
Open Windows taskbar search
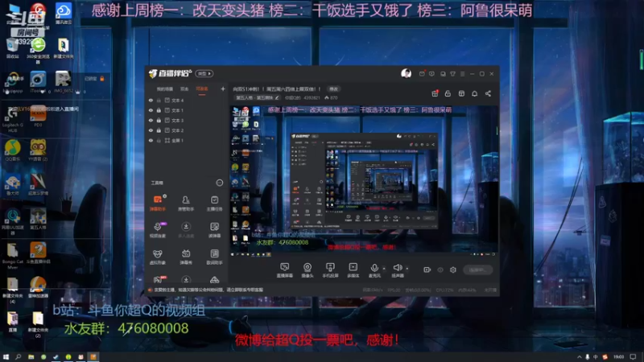(x=18, y=357)
